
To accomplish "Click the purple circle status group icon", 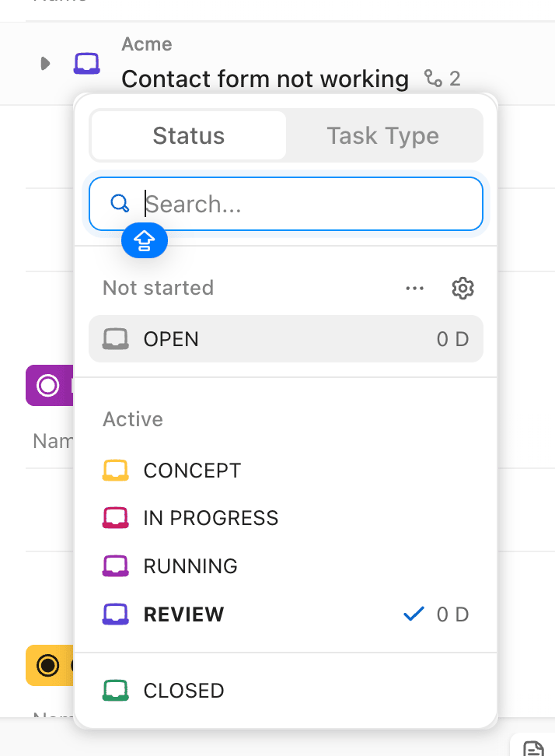I will (47, 386).
